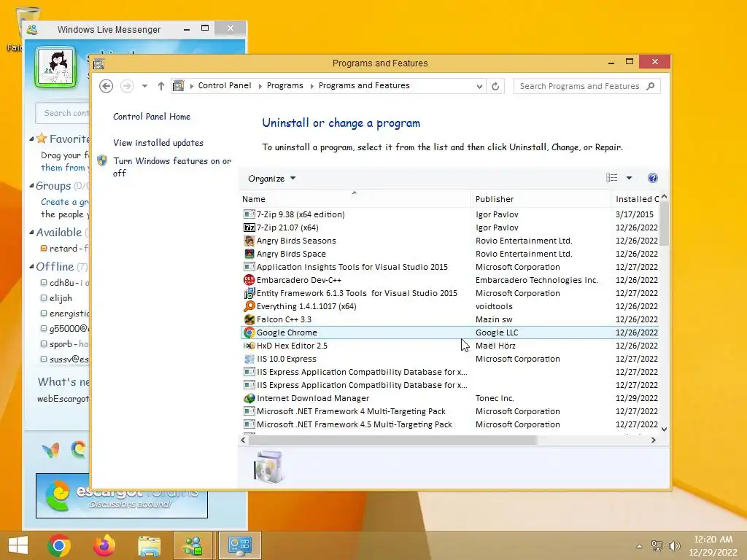Click the HxD Hex Editor 2.5 icon
The image size is (747, 560).
pyautogui.click(x=249, y=346)
